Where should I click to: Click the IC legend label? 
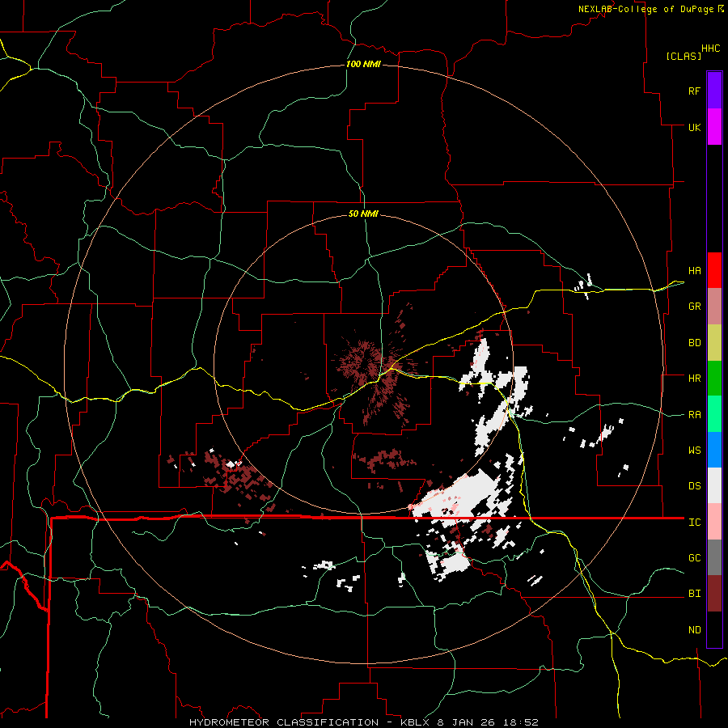click(x=694, y=523)
